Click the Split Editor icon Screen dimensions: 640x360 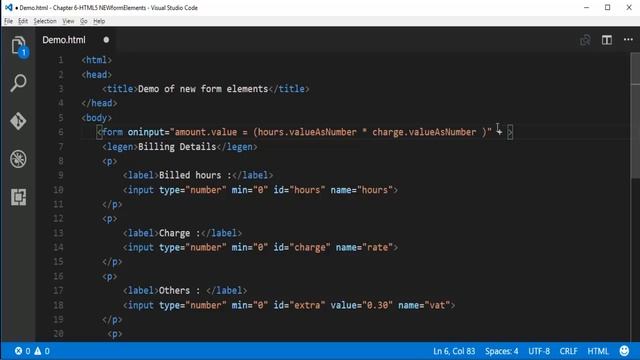(607, 40)
